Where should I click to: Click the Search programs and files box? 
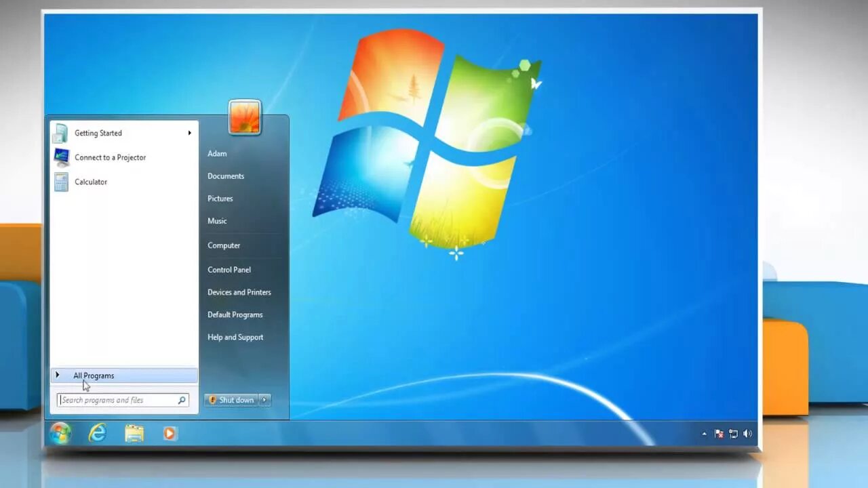pyautogui.click(x=123, y=400)
